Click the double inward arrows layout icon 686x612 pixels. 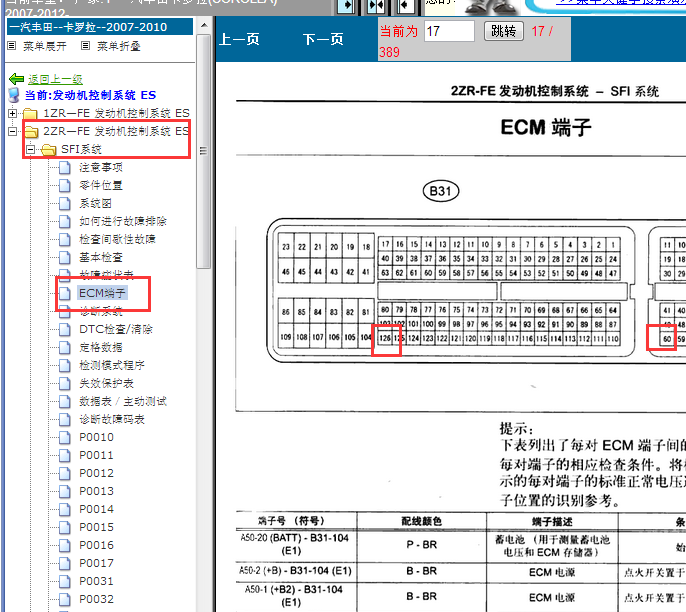[x=376, y=6]
